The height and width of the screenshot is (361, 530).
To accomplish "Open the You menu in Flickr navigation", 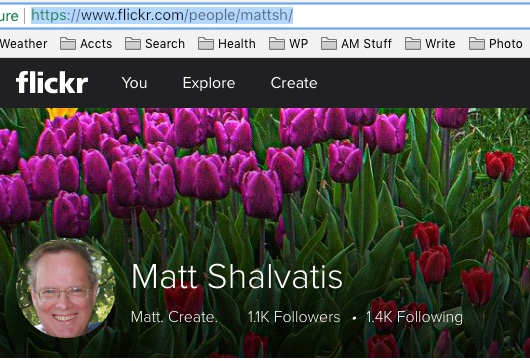I will [135, 83].
